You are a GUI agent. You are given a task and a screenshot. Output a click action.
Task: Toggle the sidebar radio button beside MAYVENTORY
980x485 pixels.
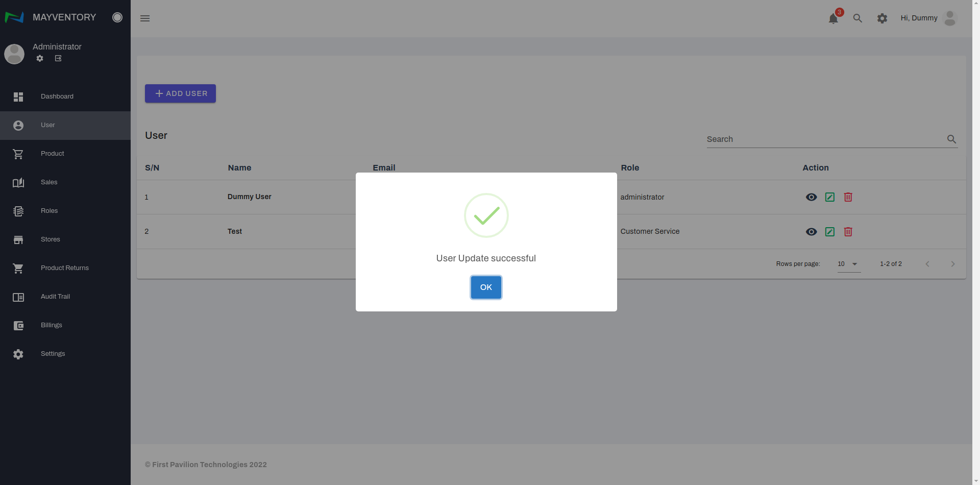click(117, 17)
